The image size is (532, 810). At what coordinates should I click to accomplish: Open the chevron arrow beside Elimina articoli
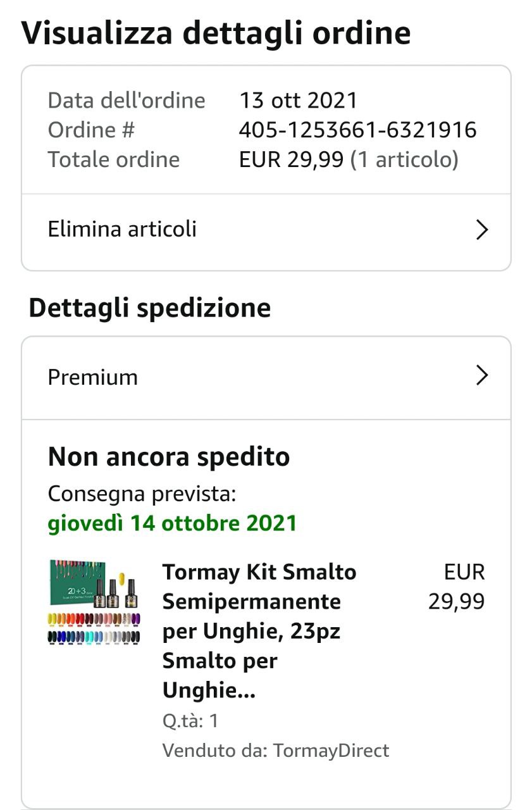(482, 230)
